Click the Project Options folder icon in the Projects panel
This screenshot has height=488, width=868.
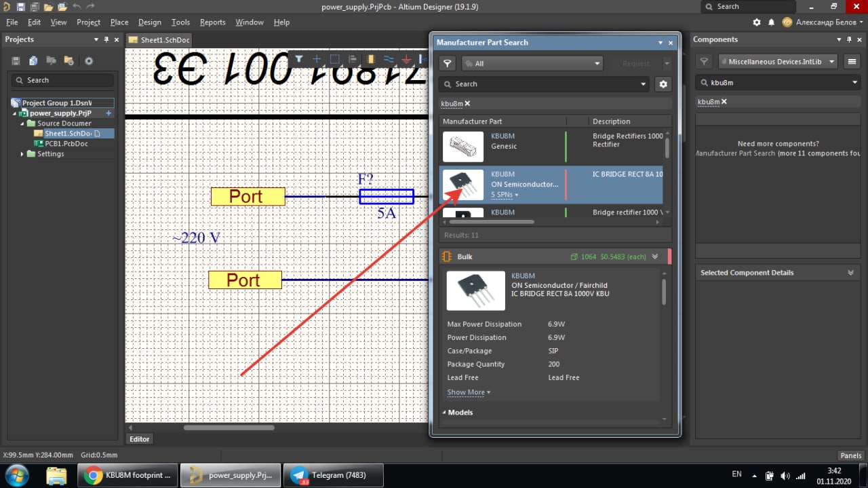(x=68, y=61)
